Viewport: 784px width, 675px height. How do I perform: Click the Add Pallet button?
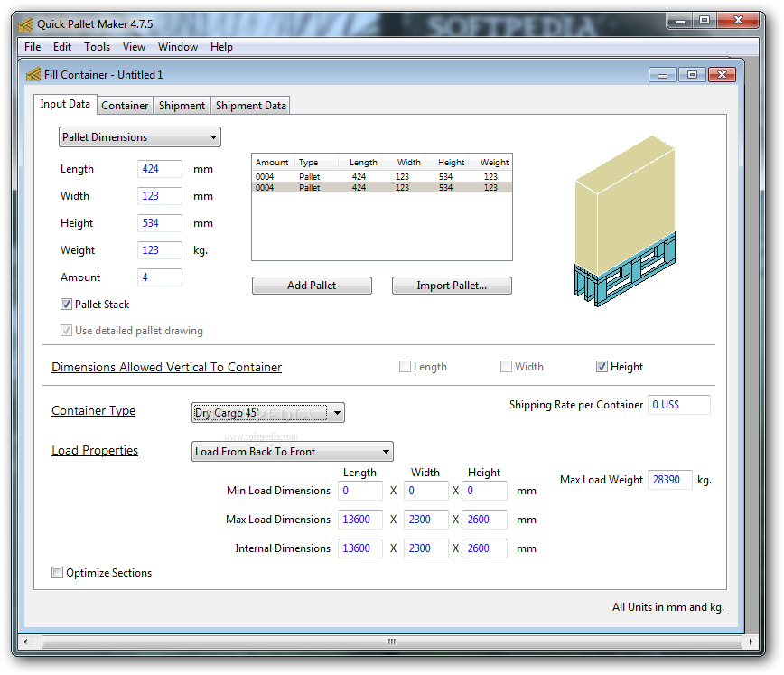(x=312, y=286)
